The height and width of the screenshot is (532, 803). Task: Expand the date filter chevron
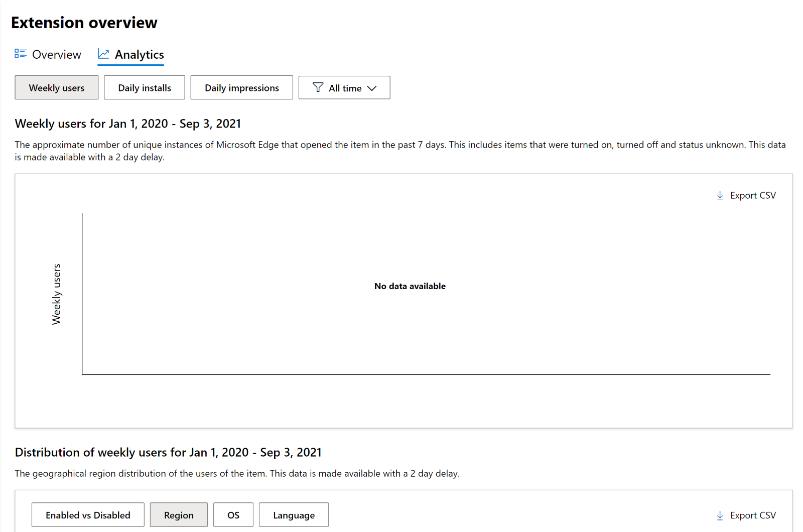[x=372, y=88]
